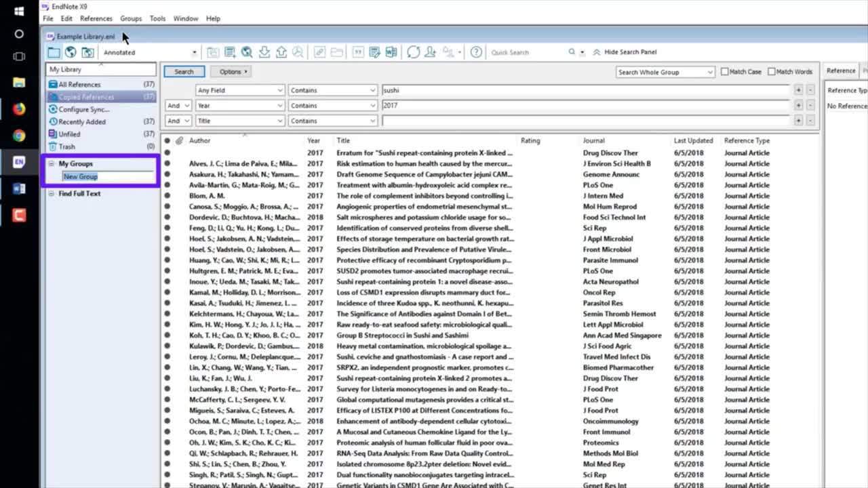Click the Import download-arrow icon
The height and width of the screenshot is (488, 868).
click(x=264, y=52)
